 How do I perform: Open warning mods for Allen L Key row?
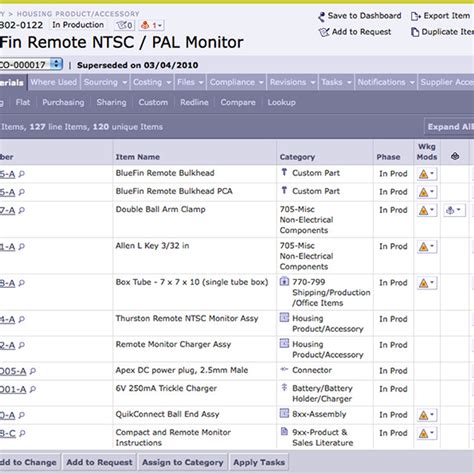coord(427,247)
